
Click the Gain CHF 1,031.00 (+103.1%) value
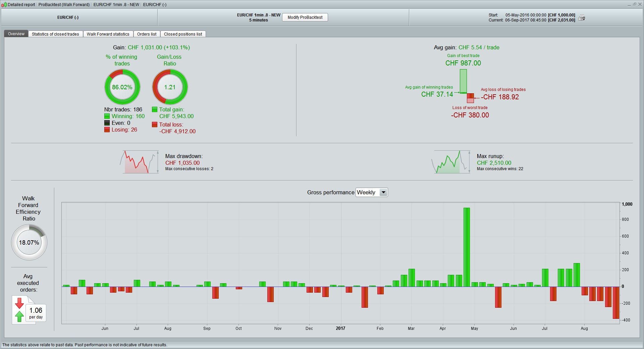(x=159, y=47)
